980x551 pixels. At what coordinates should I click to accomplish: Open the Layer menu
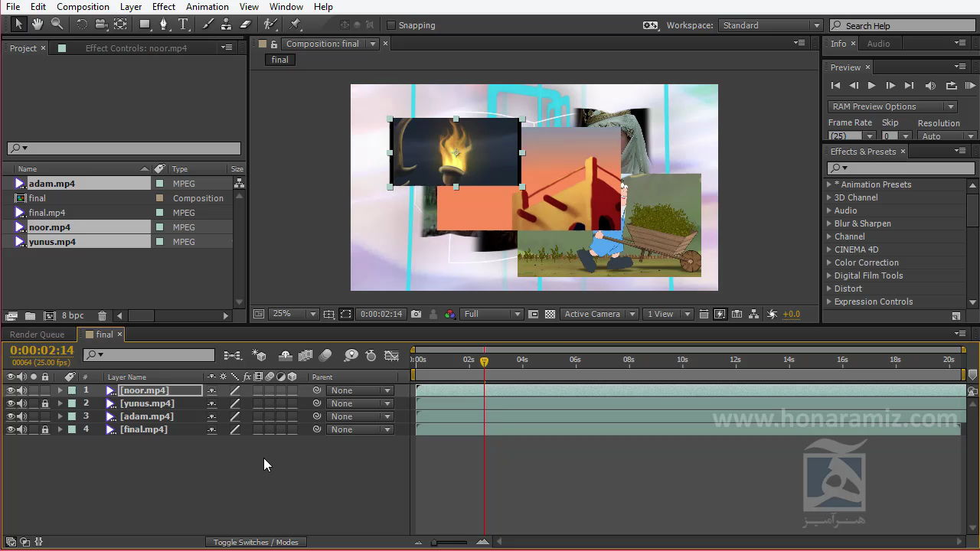pos(130,6)
